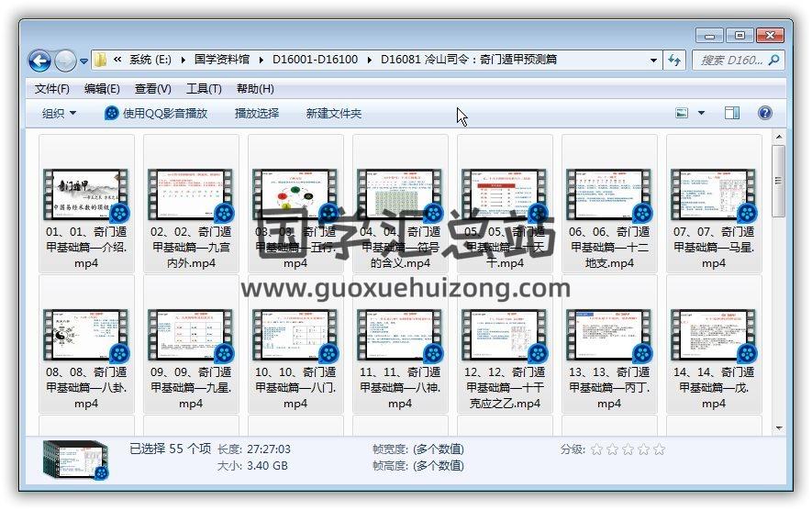The width and height of the screenshot is (812, 510).
Task: Expand arrow after 国学资料馆 breadcrumb
Action: tap(261, 60)
